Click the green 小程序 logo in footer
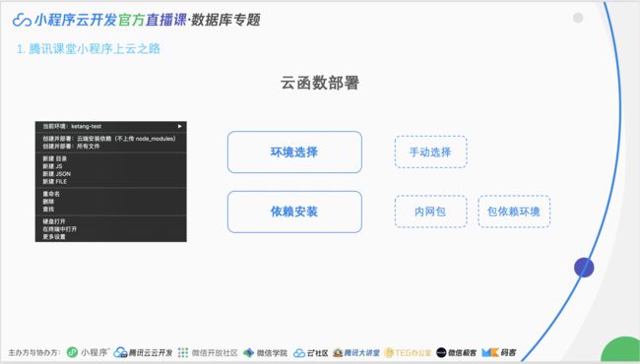Image resolution: width=640 pixels, height=364 pixels. [x=72, y=352]
